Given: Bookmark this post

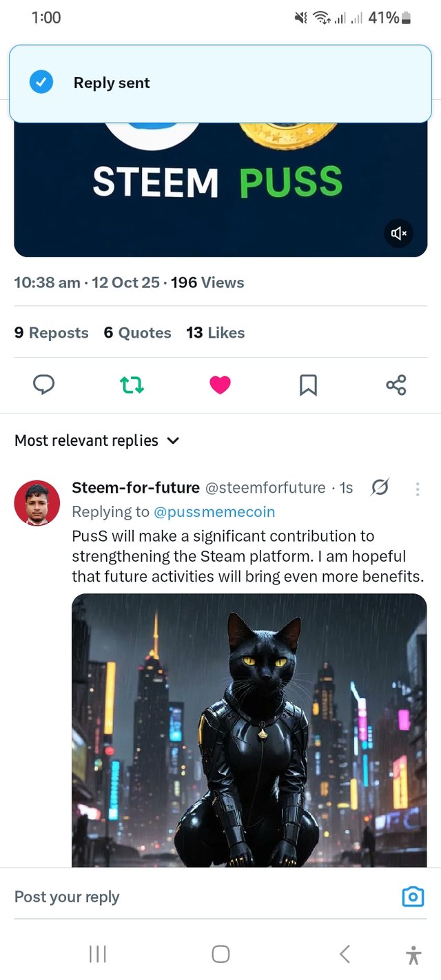Looking at the screenshot, I should pyautogui.click(x=308, y=385).
